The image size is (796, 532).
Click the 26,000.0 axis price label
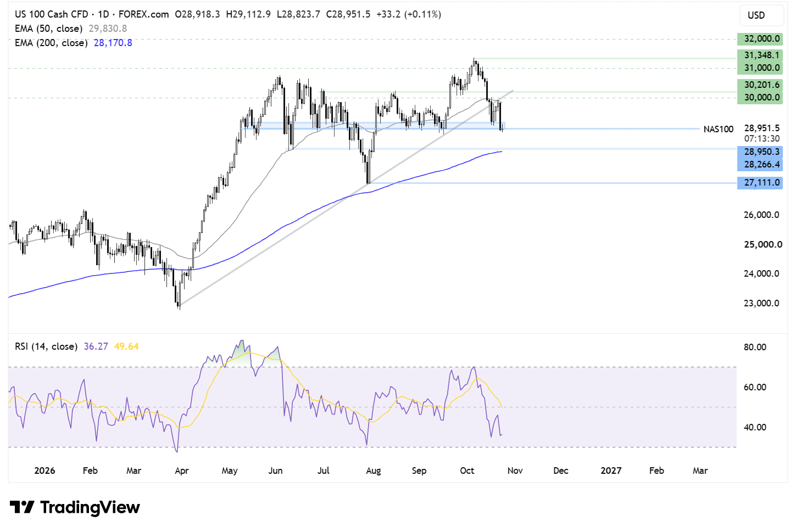coord(761,215)
